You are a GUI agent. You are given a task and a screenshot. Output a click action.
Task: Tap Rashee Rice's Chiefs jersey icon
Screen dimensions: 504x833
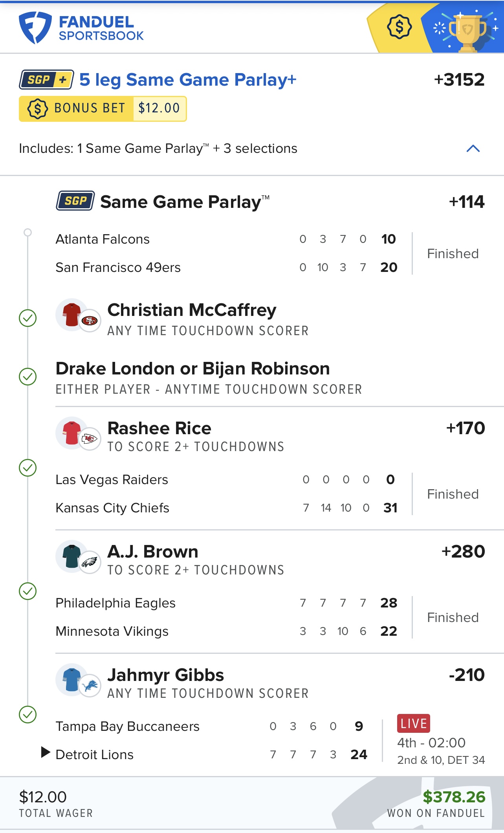coord(72,433)
